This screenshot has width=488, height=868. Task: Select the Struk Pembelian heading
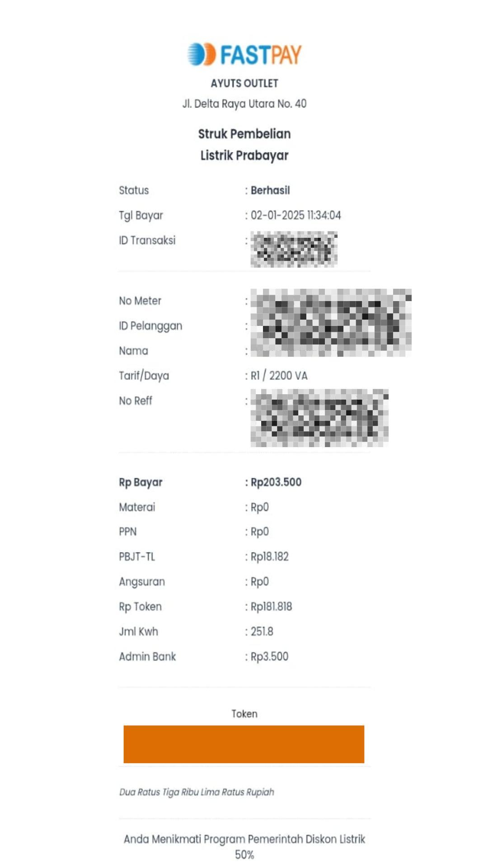tap(244, 134)
